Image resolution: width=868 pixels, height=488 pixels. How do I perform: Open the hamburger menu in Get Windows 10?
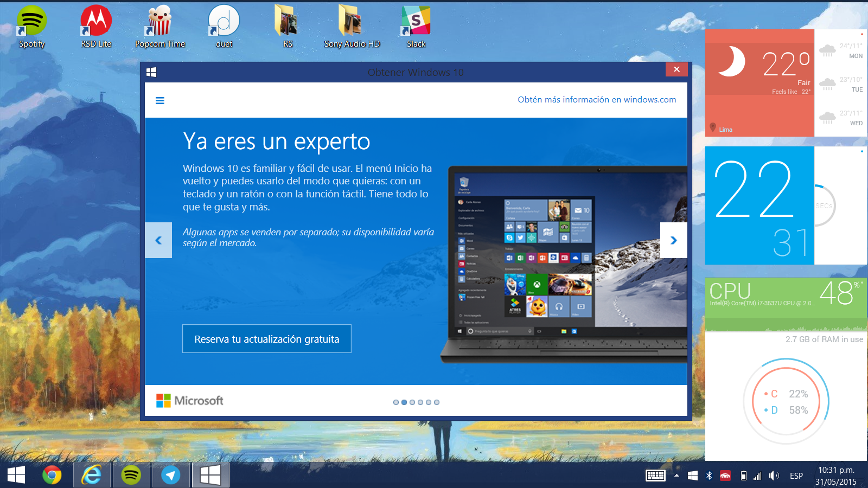click(x=160, y=100)
